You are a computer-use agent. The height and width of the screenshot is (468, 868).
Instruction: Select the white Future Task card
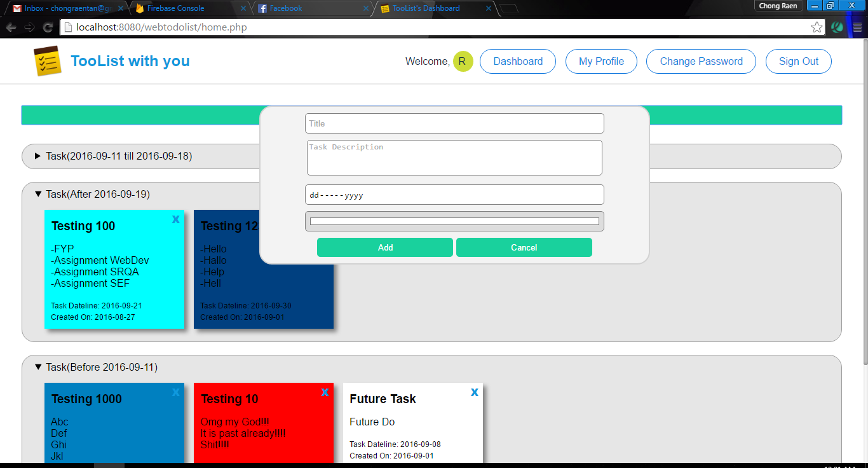point(413,423)
